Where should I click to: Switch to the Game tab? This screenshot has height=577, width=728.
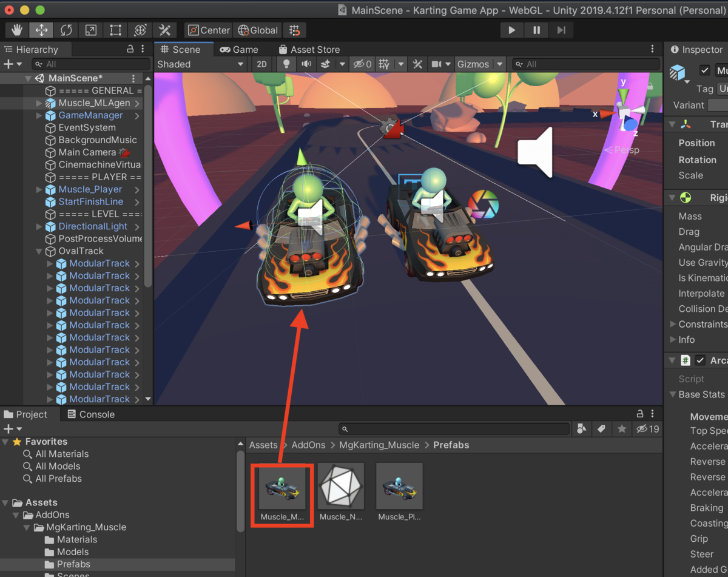[239, 50]
